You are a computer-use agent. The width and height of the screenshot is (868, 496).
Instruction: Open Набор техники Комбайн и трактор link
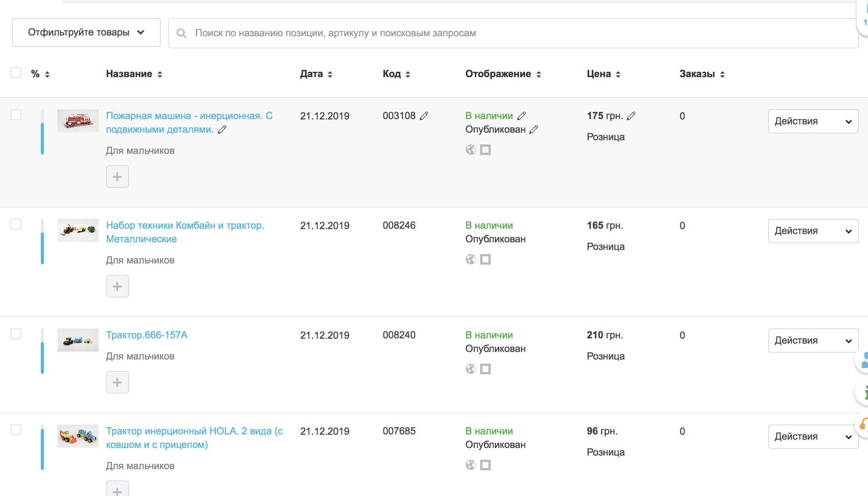tap(185, 232)
